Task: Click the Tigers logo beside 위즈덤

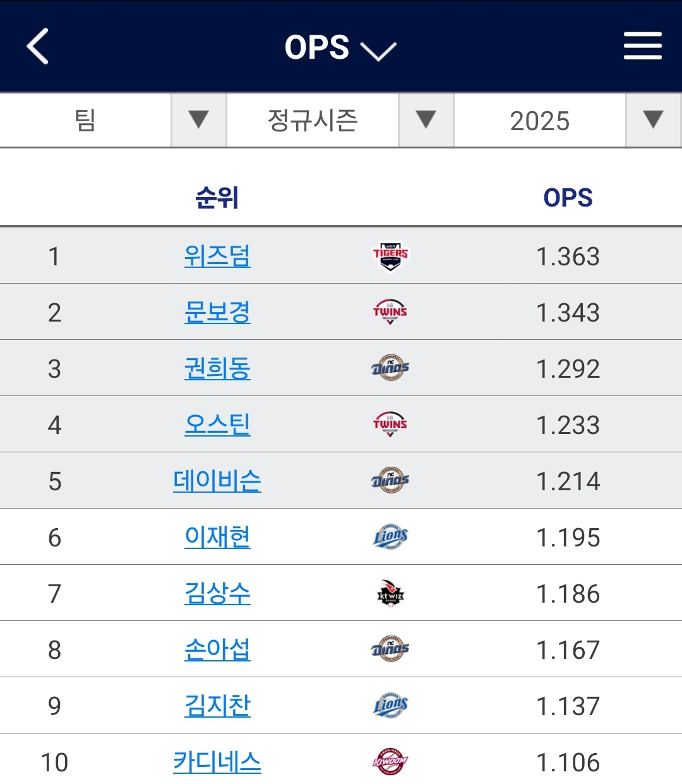Action: tap(390, 256)
